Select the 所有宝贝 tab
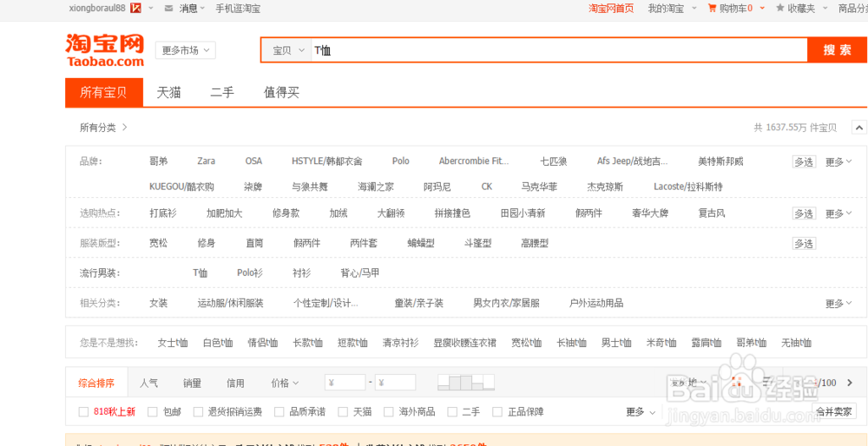 [x=104, y=92]
